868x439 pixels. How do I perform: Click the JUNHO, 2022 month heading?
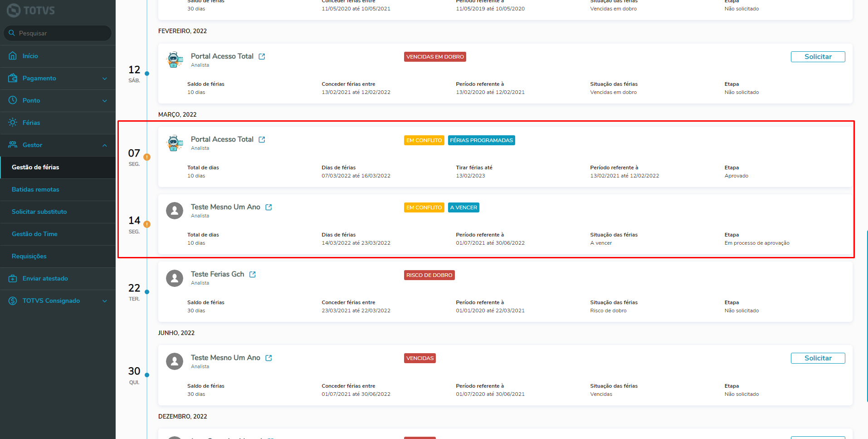click(176, 333)
